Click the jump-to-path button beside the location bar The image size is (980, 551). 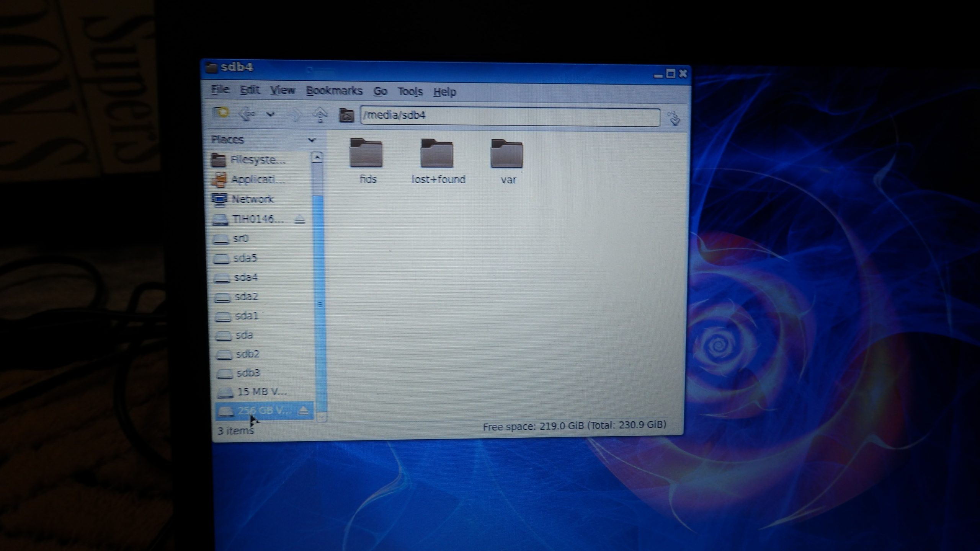click(x=674, y=118)
